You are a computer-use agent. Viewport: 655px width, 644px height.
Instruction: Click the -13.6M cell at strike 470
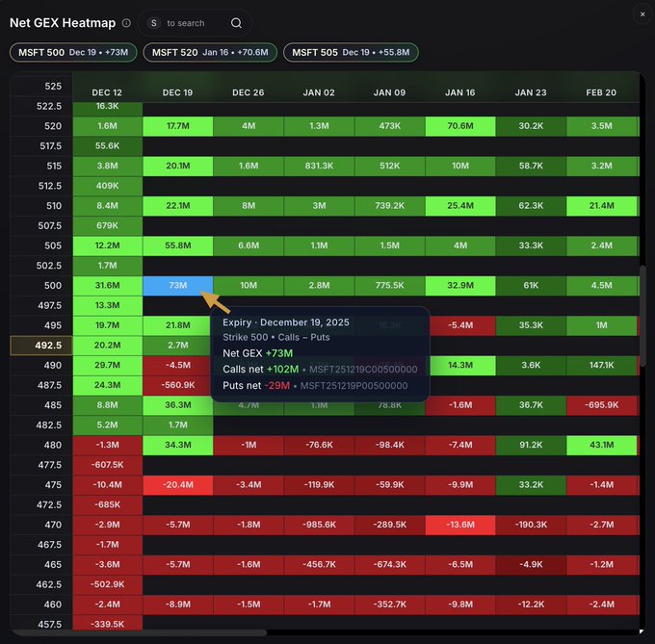pyautogui.click(x=460, y=525)
